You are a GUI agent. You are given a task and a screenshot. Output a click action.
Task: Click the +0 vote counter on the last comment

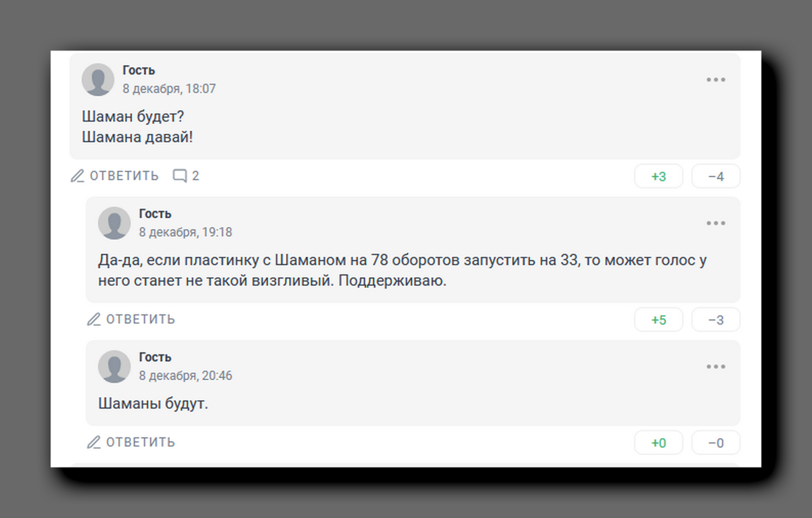click(658, 442)
